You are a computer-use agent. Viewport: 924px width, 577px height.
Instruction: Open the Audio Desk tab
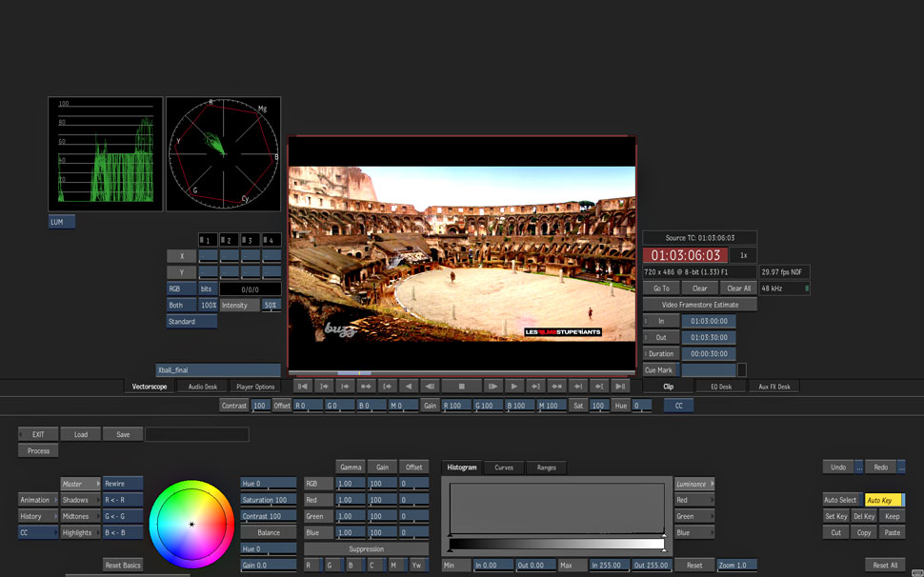[202, 387]
